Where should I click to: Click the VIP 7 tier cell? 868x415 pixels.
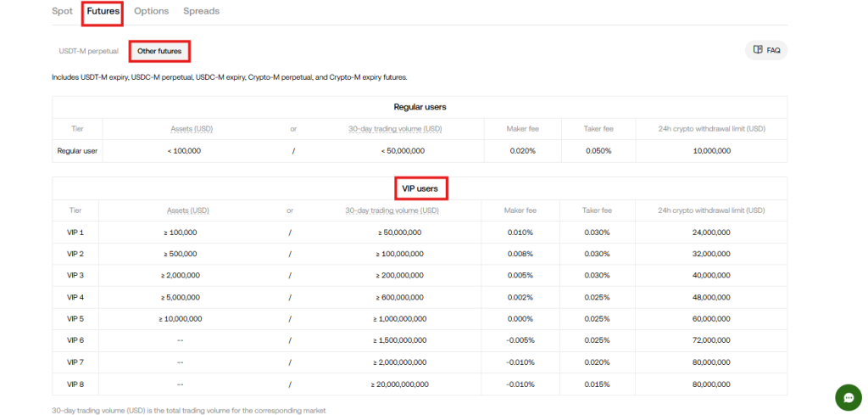[x=75, y=362]
